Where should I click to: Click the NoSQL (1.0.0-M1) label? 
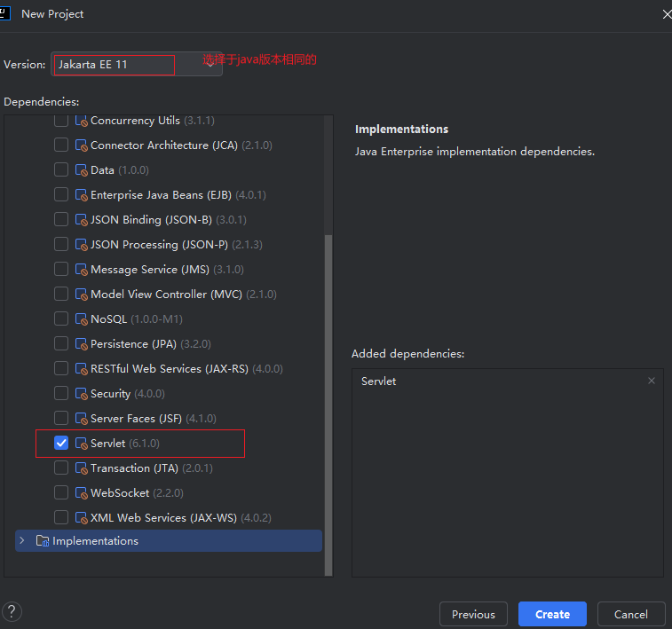(x=137, y=319)
